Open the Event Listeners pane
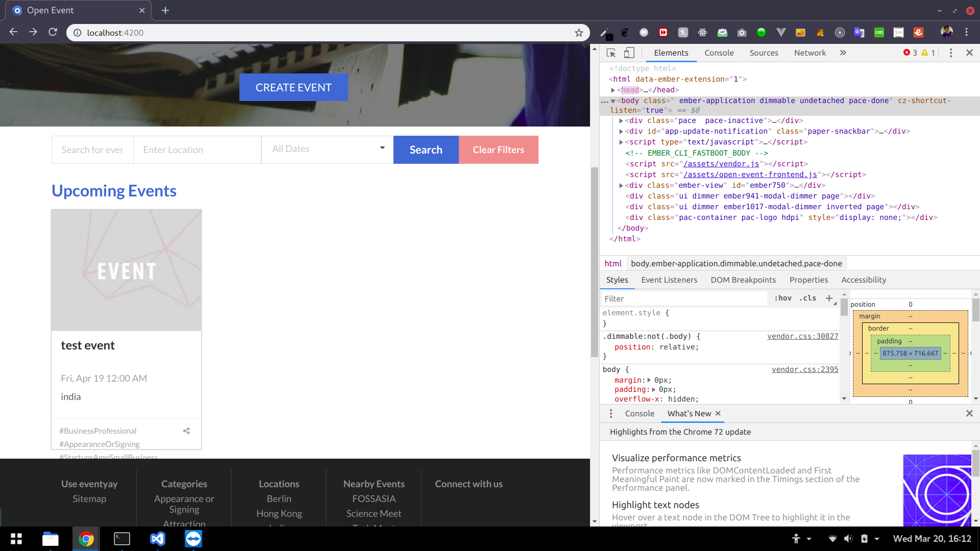 tap(669, 280)
